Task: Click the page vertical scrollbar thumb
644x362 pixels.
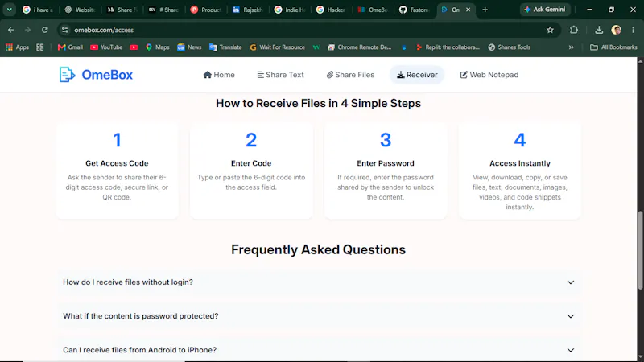Action: pyautogui.click(x=640, y=250)
